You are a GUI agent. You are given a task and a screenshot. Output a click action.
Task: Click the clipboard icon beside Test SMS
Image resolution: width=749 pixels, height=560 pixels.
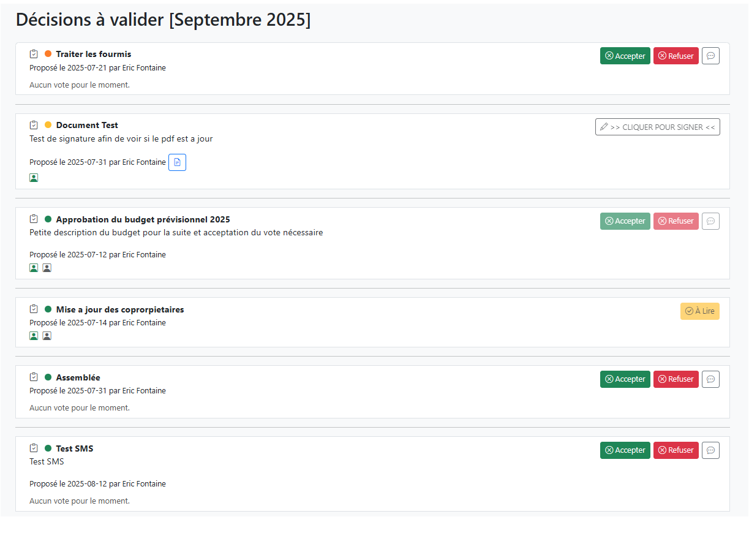(34, 448)
